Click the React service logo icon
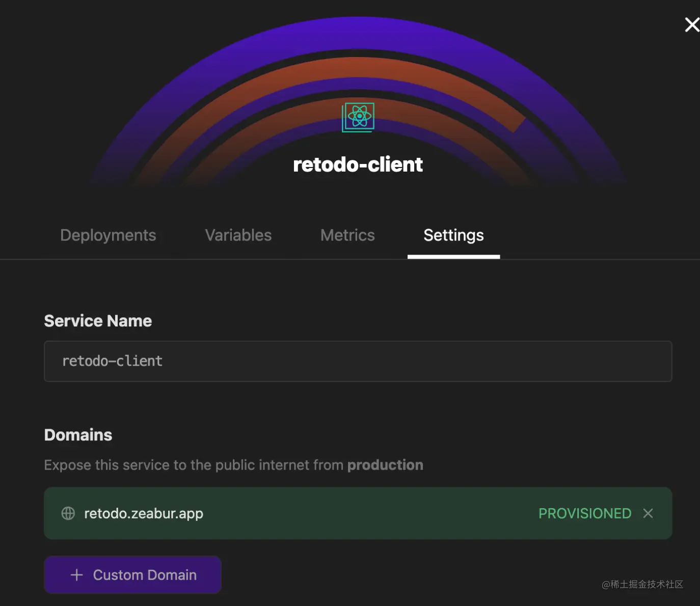Viewport: 700px width, 606px height. (x=358, y=117)
